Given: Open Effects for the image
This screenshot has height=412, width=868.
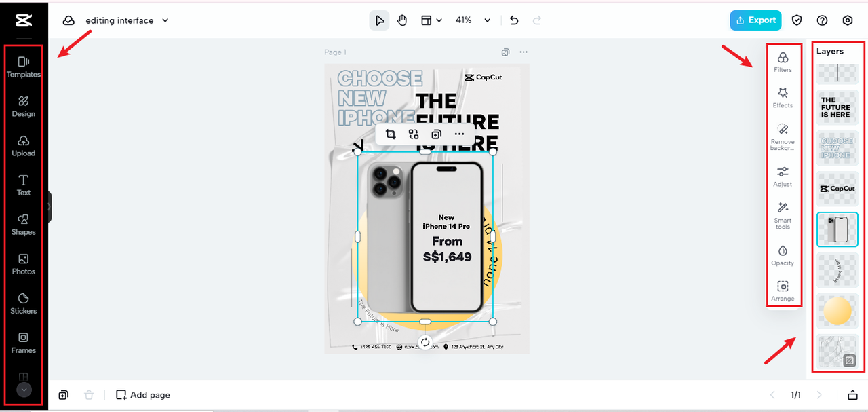Looking at the screenshot, I should (783, 98).
